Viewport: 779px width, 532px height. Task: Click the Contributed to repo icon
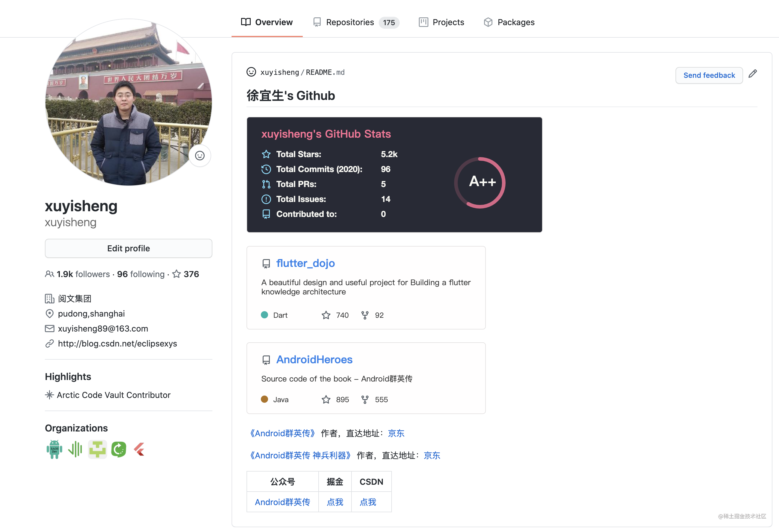pos(266,214)
